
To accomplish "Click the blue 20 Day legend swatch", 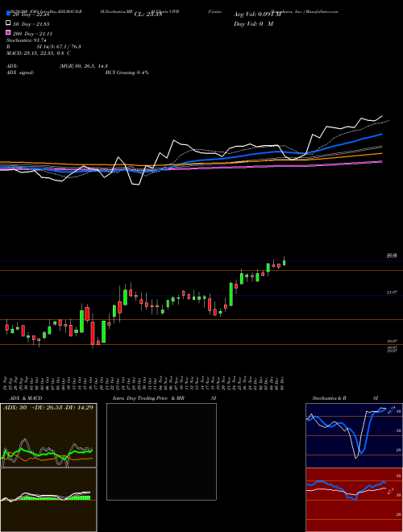I will point(8,14).
